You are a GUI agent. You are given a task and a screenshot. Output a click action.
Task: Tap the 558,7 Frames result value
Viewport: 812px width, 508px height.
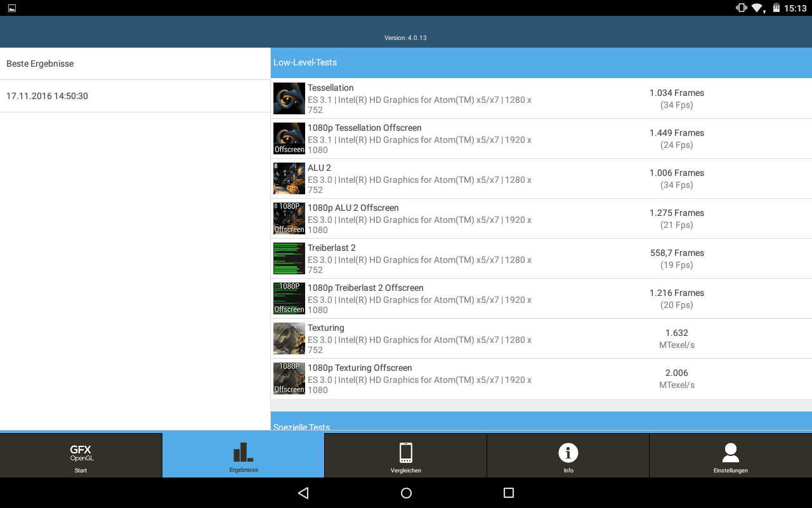tap(677, 253)
